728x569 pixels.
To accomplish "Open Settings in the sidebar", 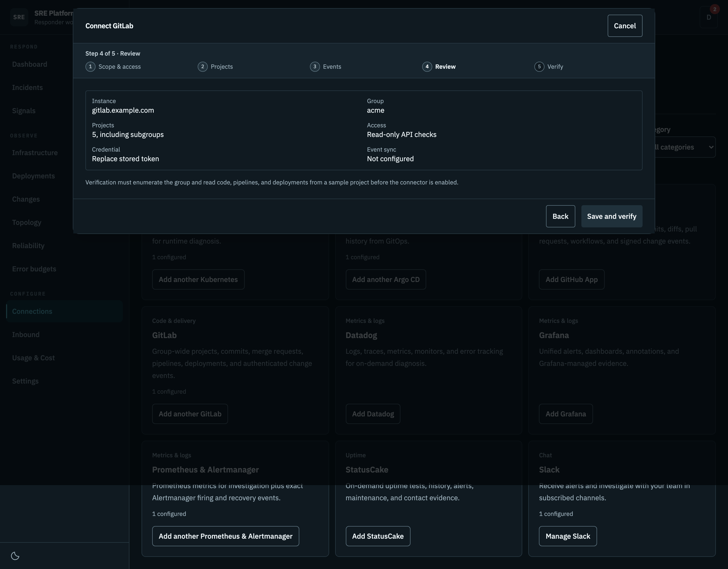I will click(64, 381).
